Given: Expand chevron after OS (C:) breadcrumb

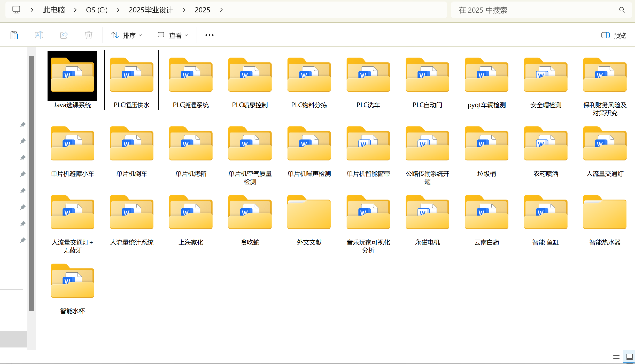Looking at the screenshot, I should pyautogui.click(x=118, y=10).
